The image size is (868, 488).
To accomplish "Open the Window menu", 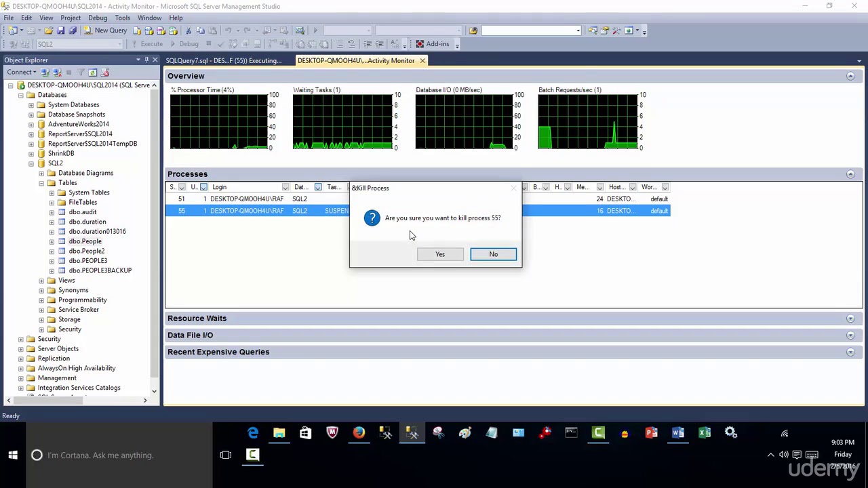I will (149, 18).
